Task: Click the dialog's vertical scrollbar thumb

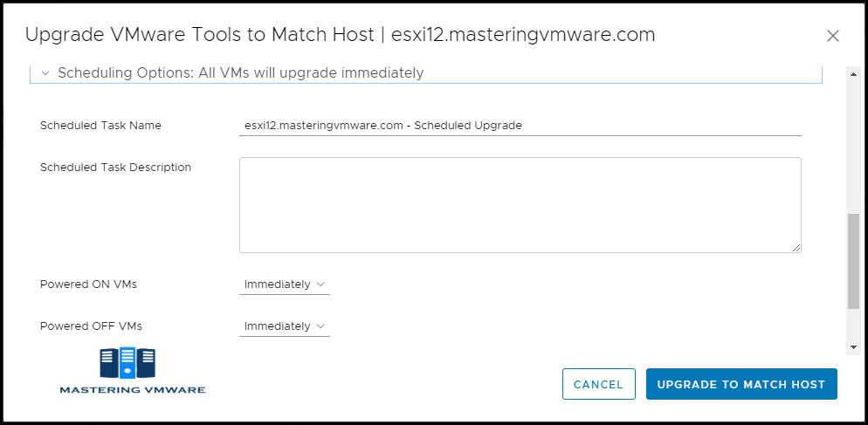Action: tap(854, 261)
